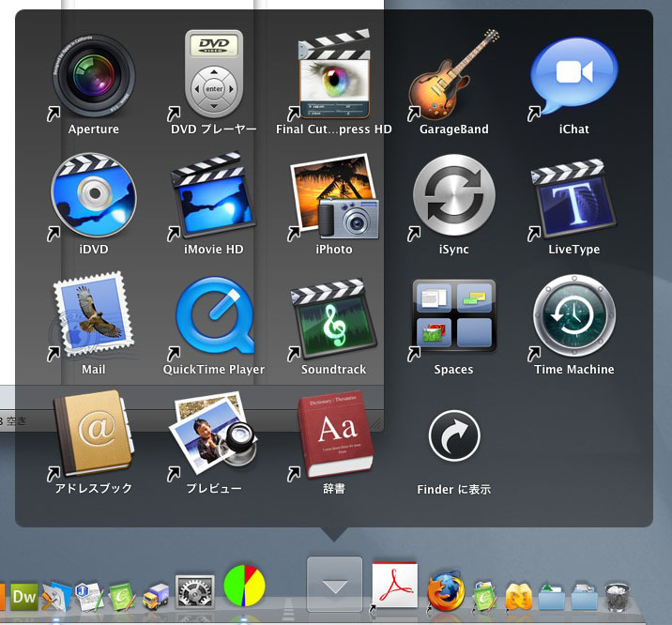Image resolution: width=672 pixels, height=625 pixels.
Task: Open Adobe Acrobat PDF icon in Dock
Action: pos(394,585)
